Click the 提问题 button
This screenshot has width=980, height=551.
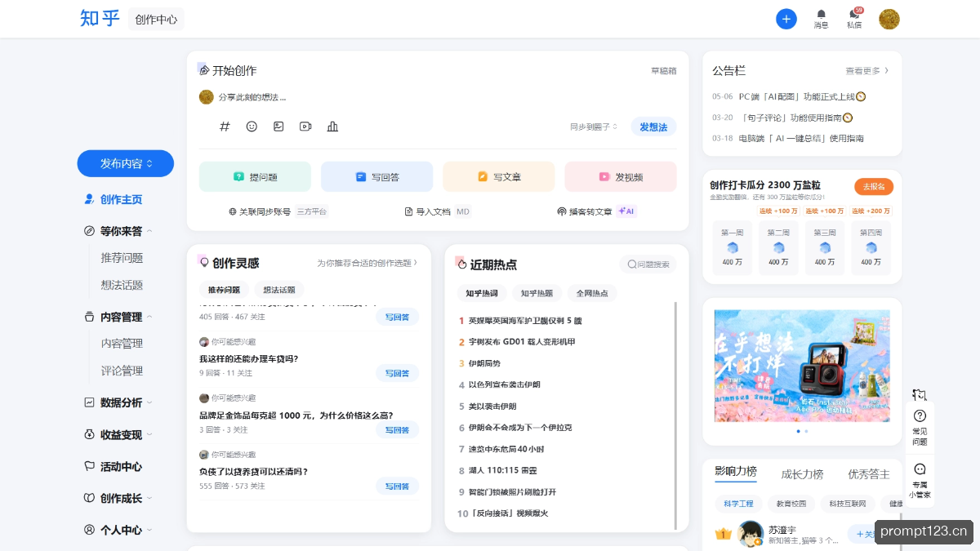[x=255, y=176]
